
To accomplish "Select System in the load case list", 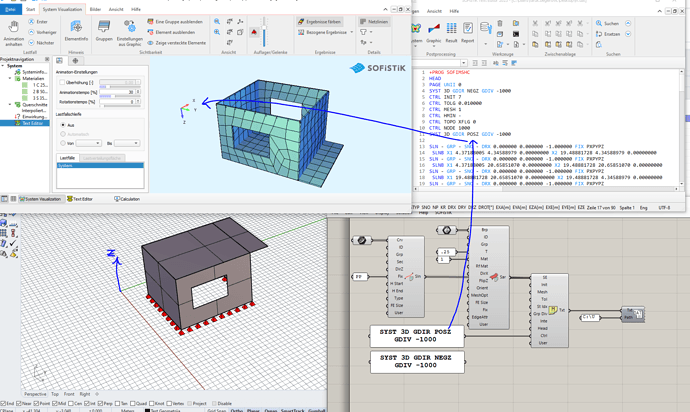I will [x=100, y=166].
